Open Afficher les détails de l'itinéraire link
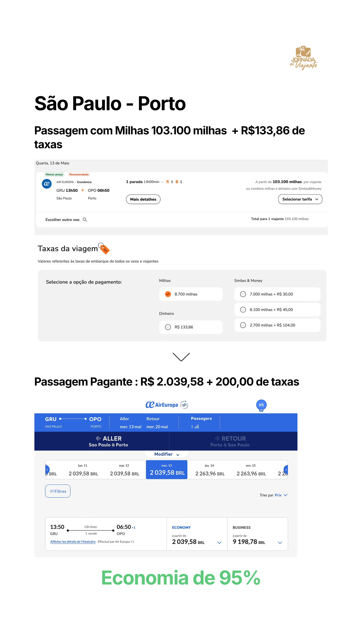362x644 pixels. point(73,541)
